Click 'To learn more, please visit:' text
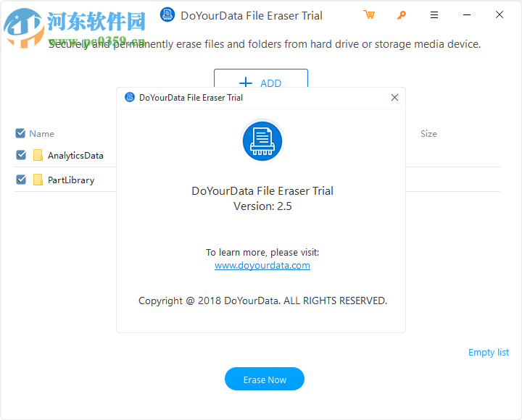Viewport: 522px width, 420px height. click(x=262, y=253)
